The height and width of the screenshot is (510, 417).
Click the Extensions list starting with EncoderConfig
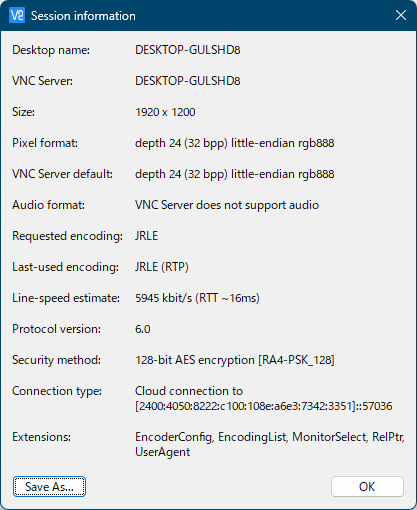point(270,444)
